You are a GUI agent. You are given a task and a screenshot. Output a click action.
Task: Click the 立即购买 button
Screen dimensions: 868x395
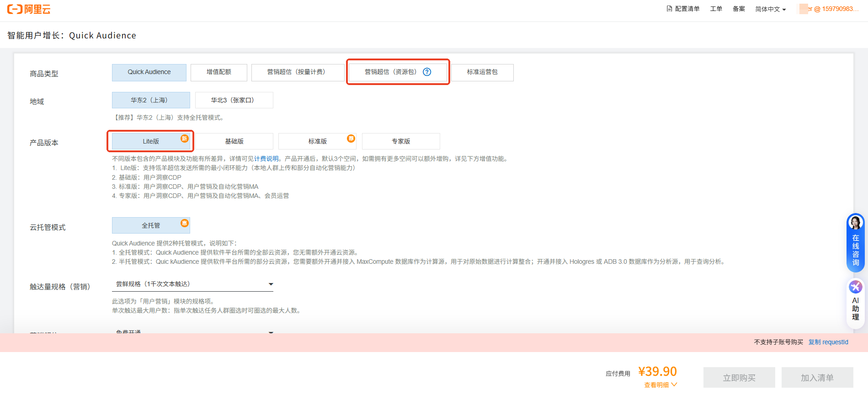739,378
